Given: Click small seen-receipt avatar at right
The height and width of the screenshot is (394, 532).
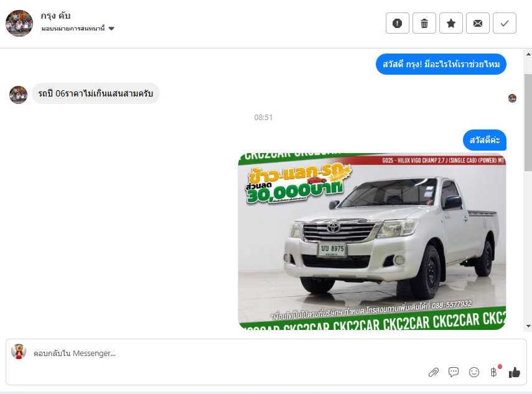Looking at the screenshot, I should pos(512,98).
